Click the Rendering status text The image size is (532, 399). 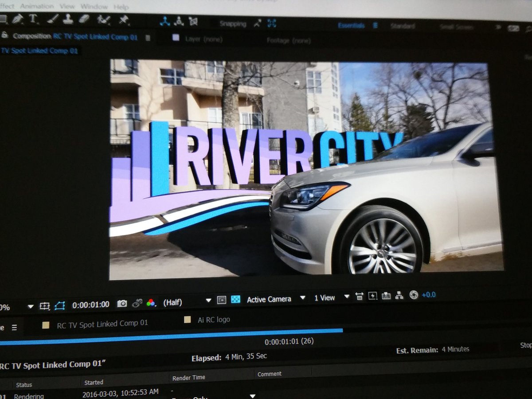pyautogui.click(x=29, y=396)
